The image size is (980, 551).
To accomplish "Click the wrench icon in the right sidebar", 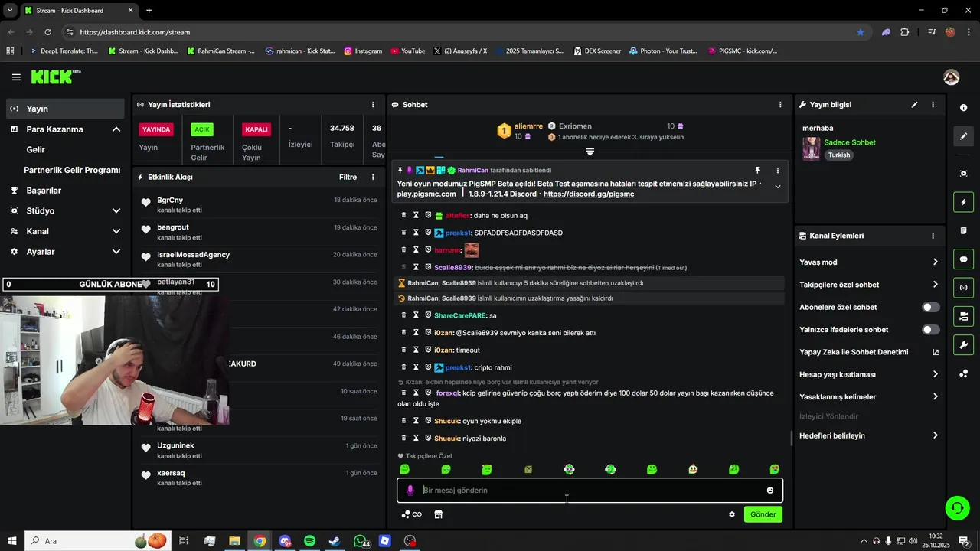I will click(x=963, y=344).
